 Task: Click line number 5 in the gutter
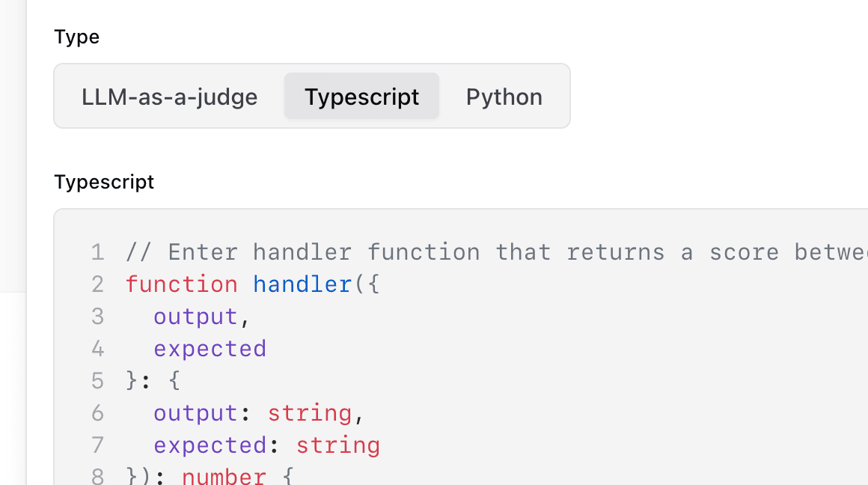point(97,381)
